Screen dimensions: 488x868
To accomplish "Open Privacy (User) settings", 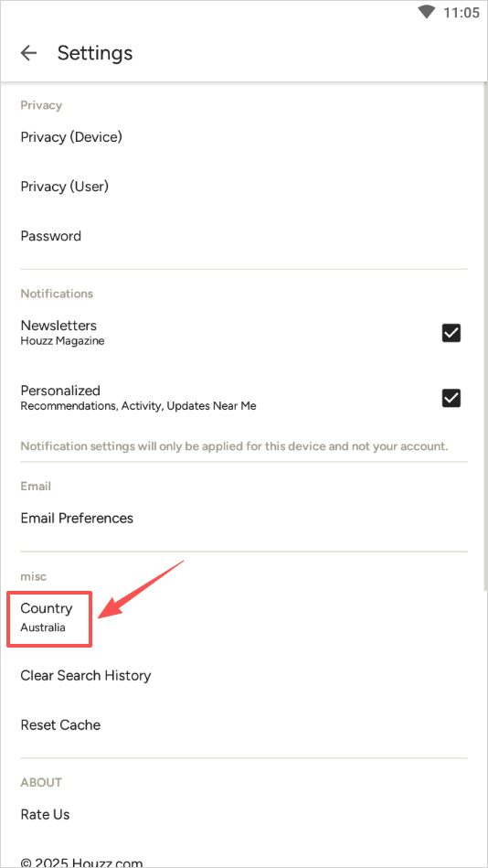I will [x=244, y=187].
